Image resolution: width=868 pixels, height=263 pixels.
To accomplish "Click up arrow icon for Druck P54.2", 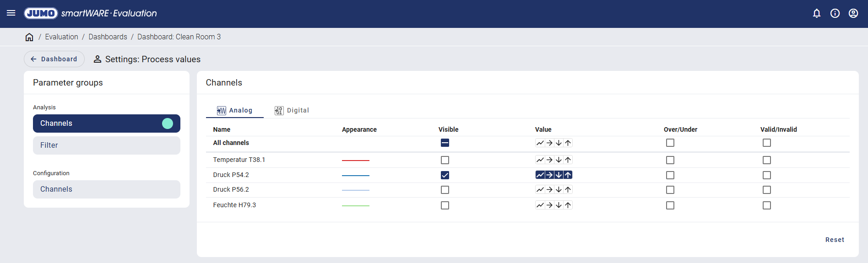I will [x=568, y=175].
